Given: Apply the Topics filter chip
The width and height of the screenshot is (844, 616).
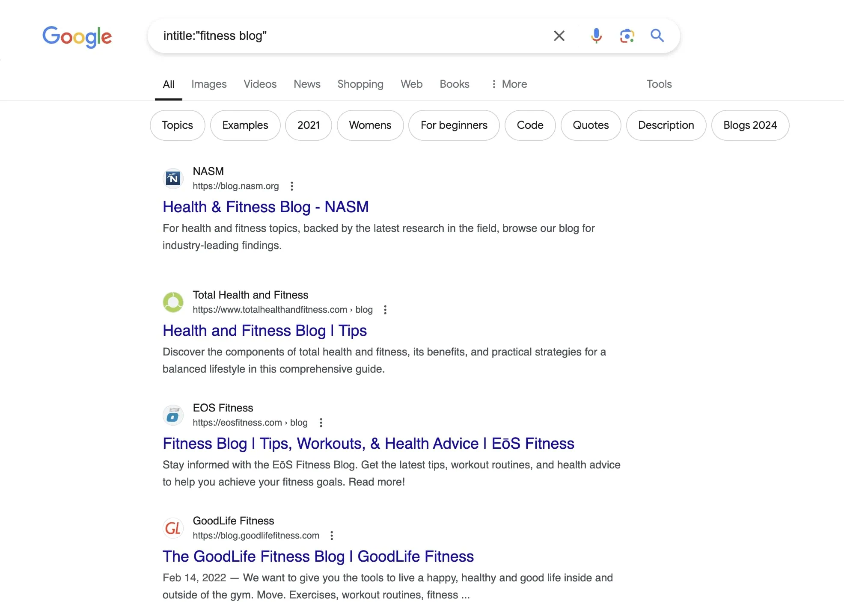Looking at the screenshot, I should (178, 125).
